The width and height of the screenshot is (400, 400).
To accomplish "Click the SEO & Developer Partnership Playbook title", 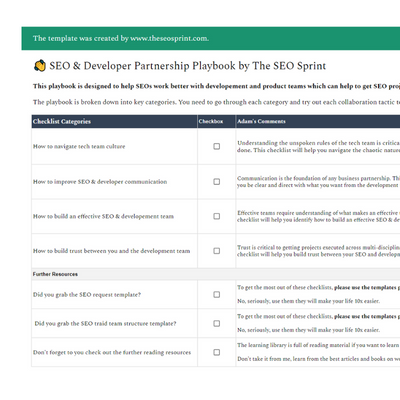I will (x=188, y=66).
